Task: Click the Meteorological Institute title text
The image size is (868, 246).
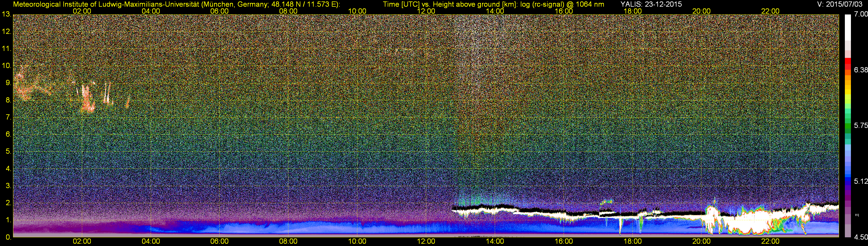Action: coord(176,4)
